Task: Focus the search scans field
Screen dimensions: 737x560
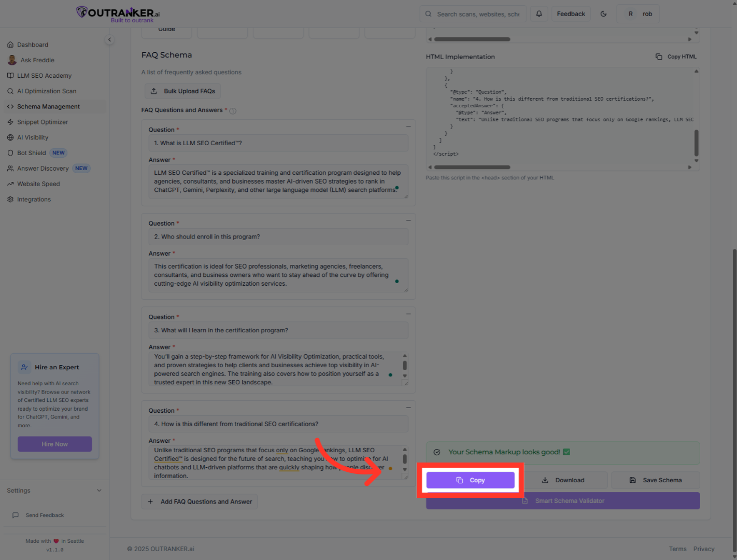Action: pos(473,14)
